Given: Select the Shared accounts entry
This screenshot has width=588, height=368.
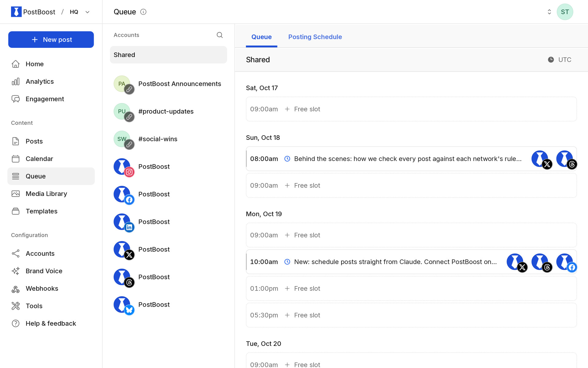Looking at the screenshot, I should point(168,55).
